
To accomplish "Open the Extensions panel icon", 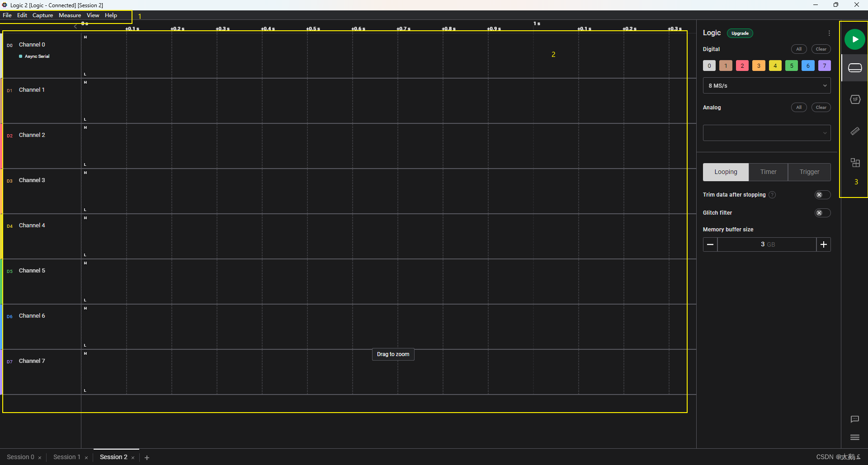I will point(855,163).
